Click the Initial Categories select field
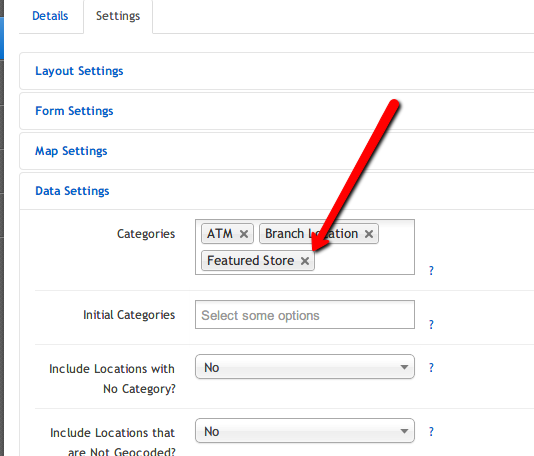Viewport: 534px width, 456px height. pos(305,315)
